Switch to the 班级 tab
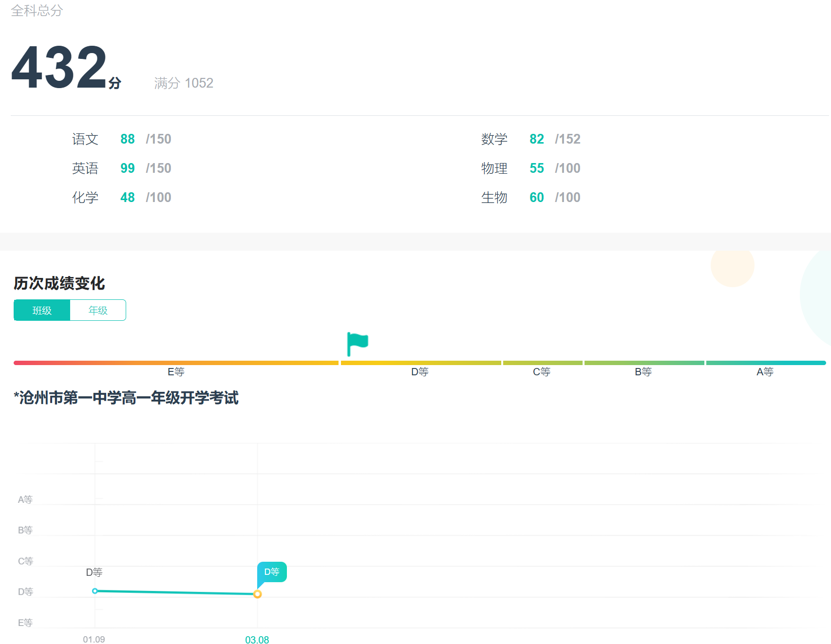Viewport: 831px width, 644px height. [x=42, y=310]
